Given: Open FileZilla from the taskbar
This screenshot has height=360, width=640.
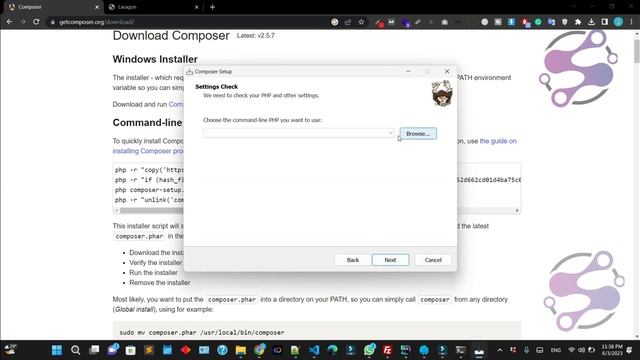Looking at the screenshot, I should 387,350.
